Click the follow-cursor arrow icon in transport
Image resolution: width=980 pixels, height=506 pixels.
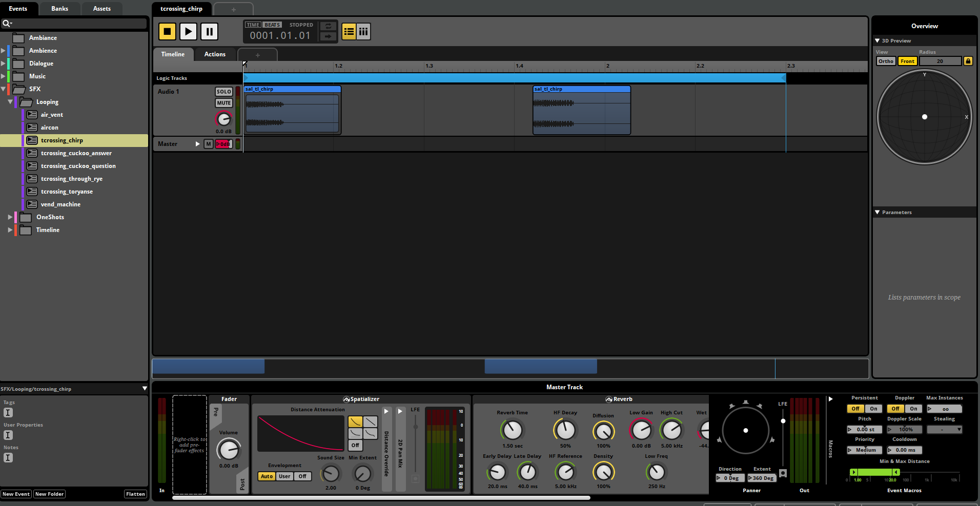pyautogui.click(x=328, y=36)
